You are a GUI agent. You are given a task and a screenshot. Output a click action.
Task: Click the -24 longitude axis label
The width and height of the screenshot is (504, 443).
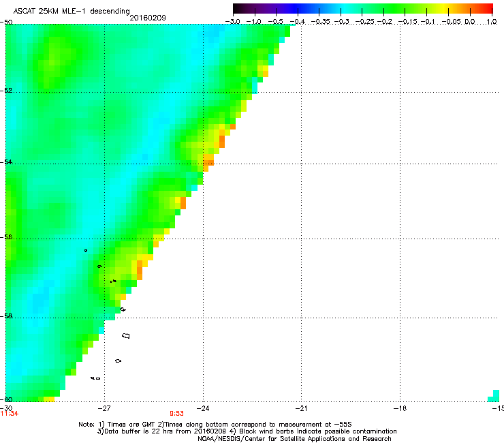point(203,408)
